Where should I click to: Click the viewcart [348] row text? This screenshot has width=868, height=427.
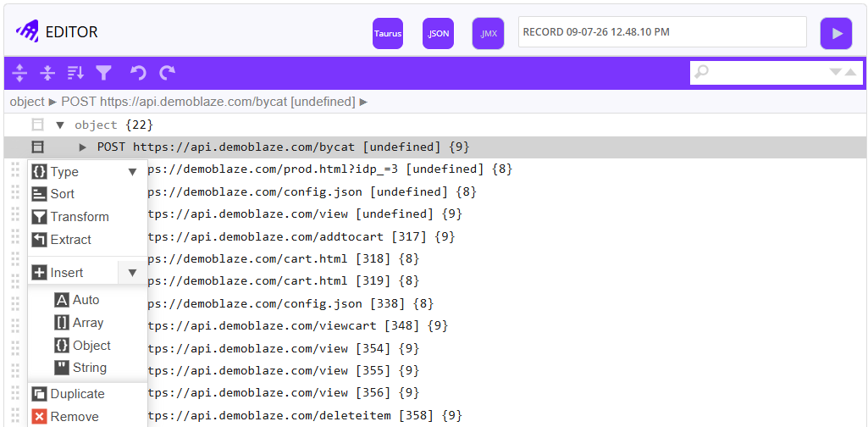[298, 326]
